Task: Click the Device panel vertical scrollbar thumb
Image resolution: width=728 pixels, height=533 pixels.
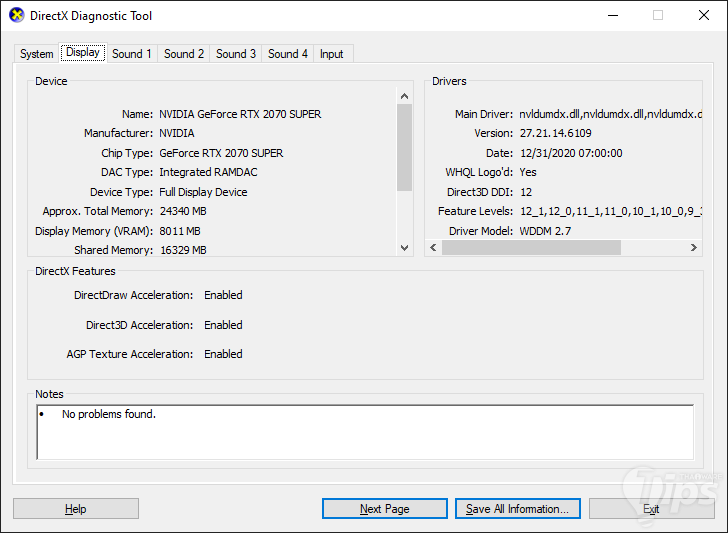Action: (x=404, y=147)
